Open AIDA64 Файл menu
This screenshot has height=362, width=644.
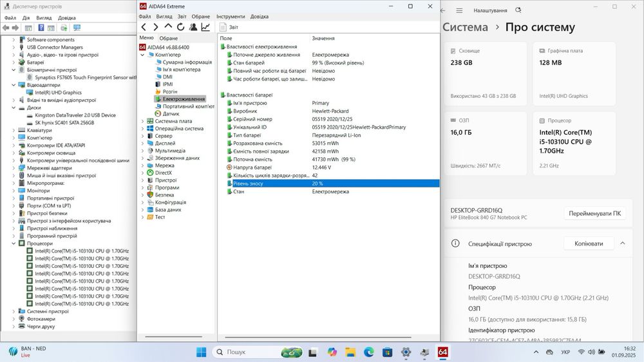pyautogui.click(x=144, y=17)
